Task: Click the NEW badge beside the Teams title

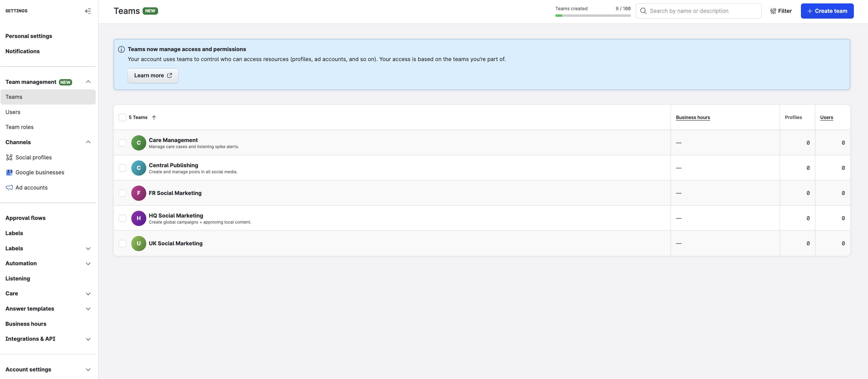Action: (x=150, y=11)
